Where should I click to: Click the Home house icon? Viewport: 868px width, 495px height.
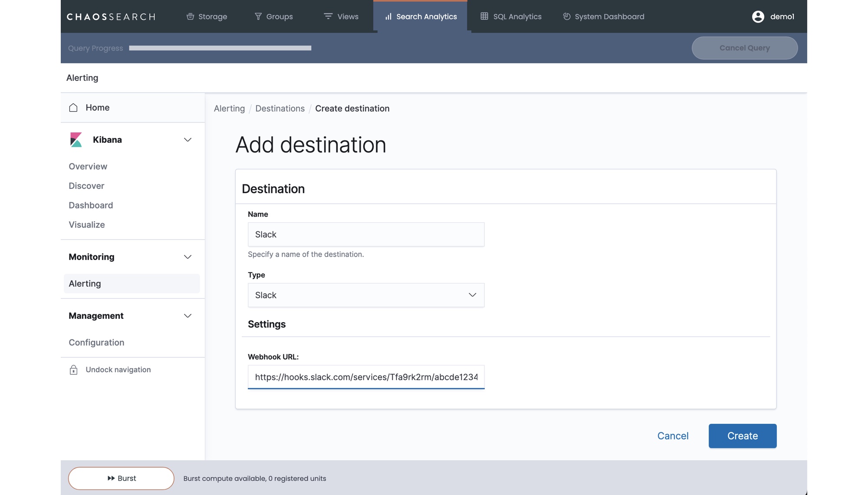(73, 108)
